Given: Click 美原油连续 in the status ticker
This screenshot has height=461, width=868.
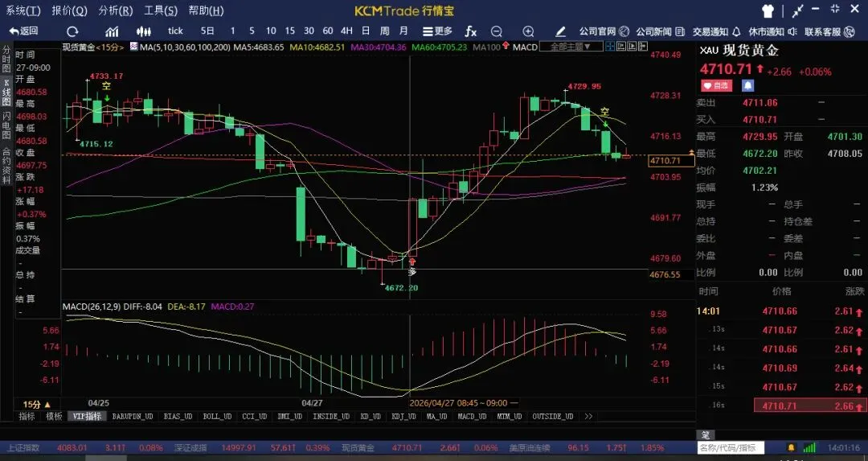Looking at the screenshot, I should [530, 447].
